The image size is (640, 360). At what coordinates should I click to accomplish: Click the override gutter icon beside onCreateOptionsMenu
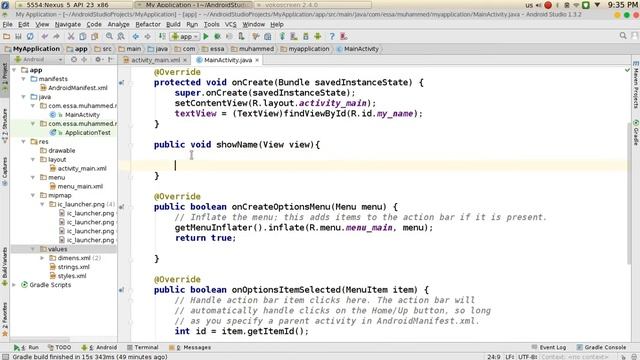pos(122,207)
